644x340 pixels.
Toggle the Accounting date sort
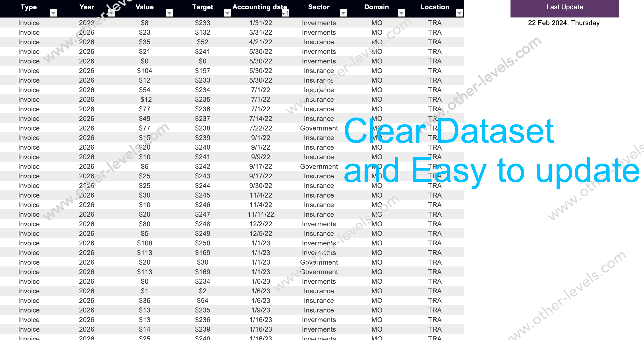(285, 13)
